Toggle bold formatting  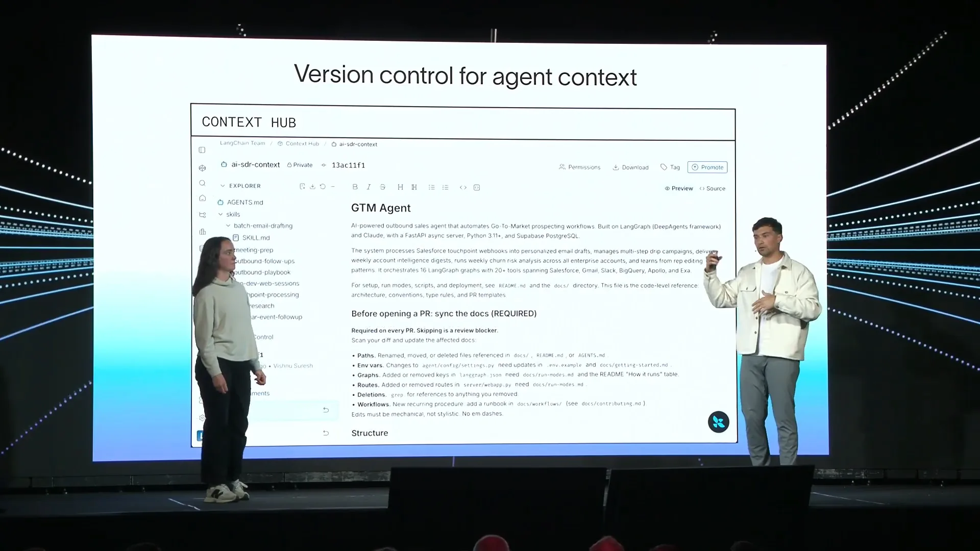click(x=355, y=187)
